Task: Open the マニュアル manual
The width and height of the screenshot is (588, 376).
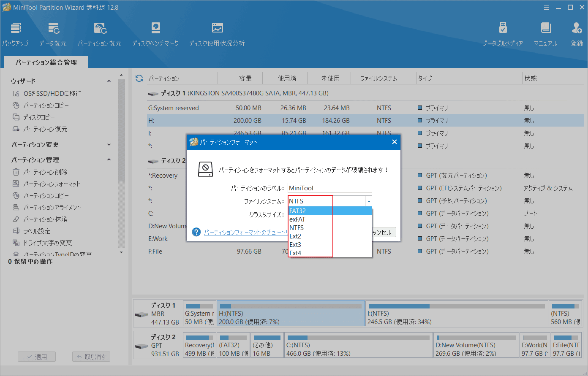Action: click(x=545, y=34)
